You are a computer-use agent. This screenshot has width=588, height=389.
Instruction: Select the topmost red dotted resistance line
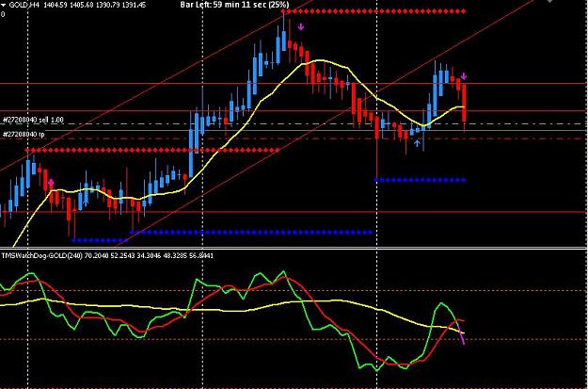pos(373,11)
